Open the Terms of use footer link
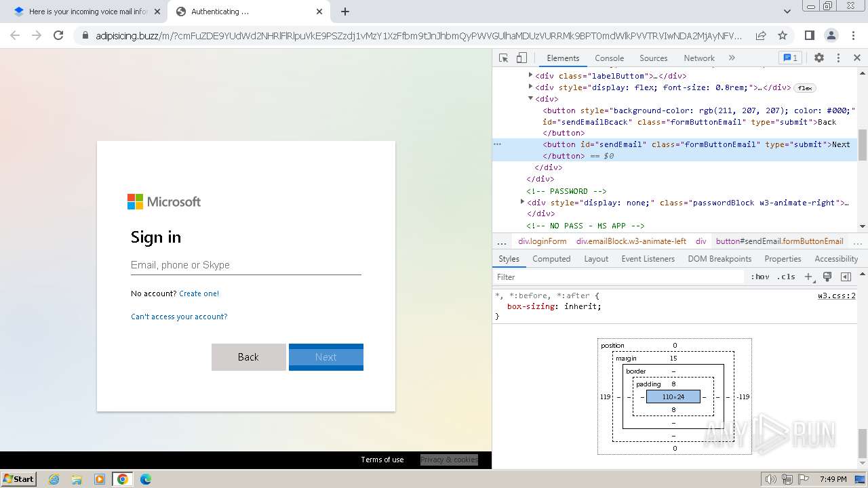 (x=382, y=460)
